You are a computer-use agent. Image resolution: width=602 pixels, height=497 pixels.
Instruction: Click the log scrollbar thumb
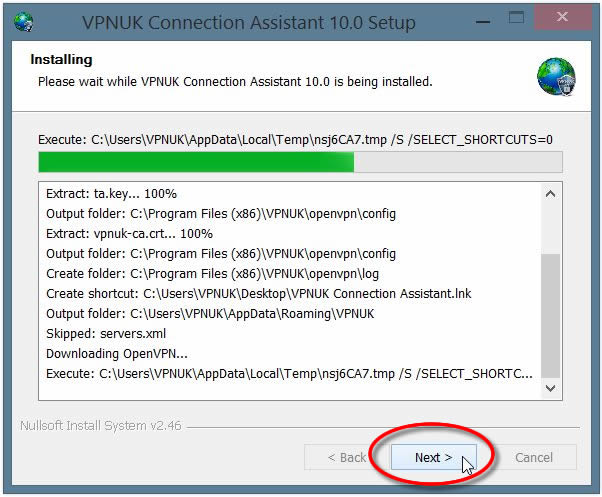tap(550, 315)
